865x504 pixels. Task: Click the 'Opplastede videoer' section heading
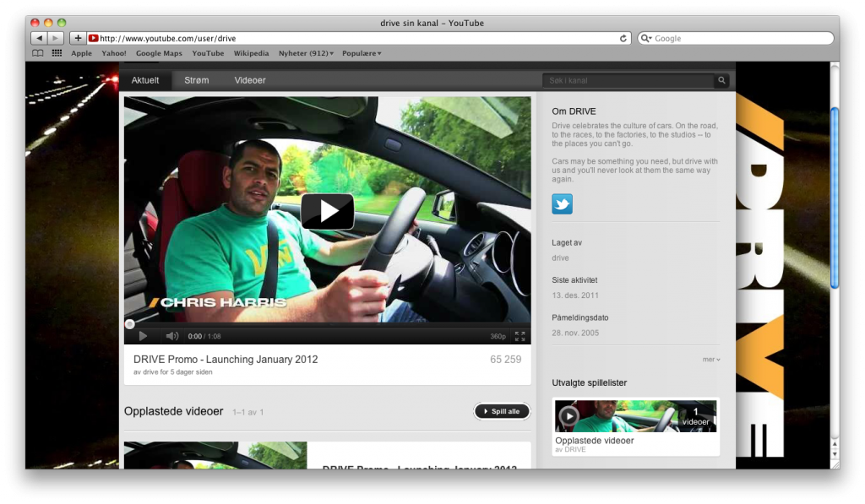click(174, 411)
